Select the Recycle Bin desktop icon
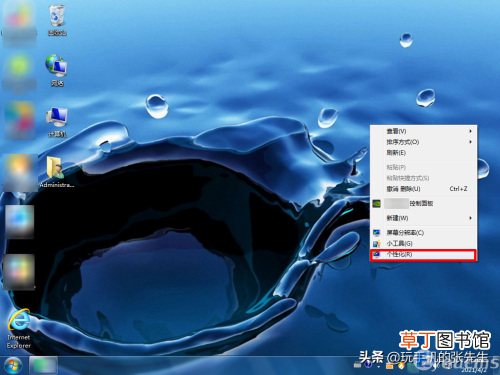 [57, 20]
